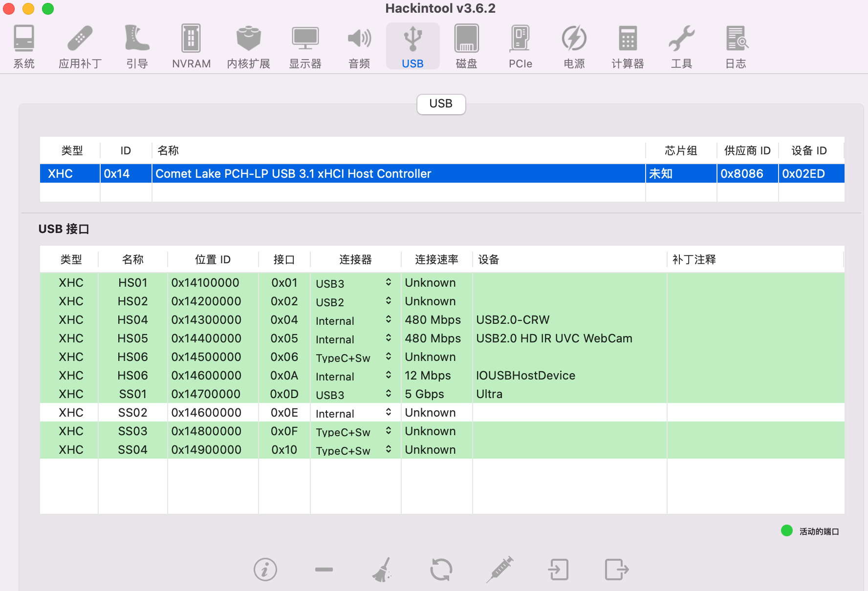Click the minus remove-port icon
The width and height of the screenshot is (868, 591).
324,570
